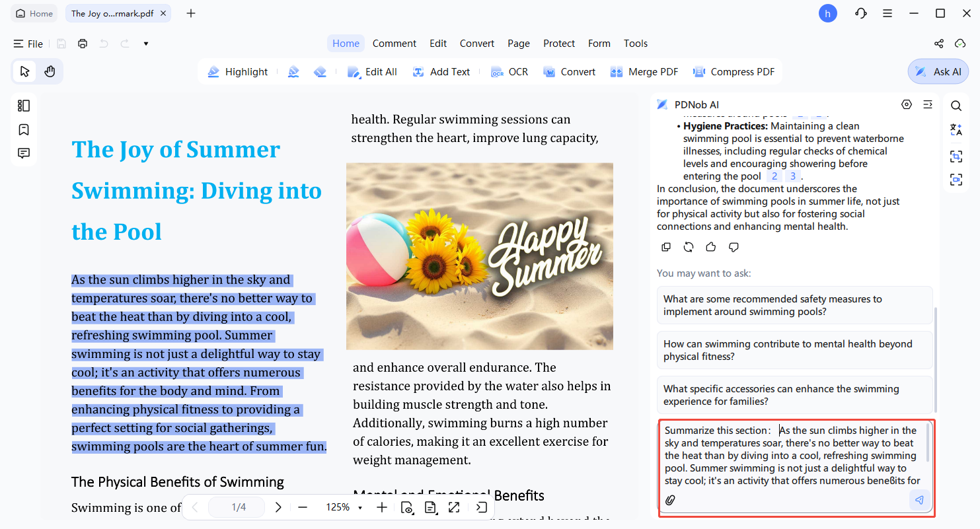Click the Compress PDF button
This screenshot has height=529, width=980.
pos(734,72)
